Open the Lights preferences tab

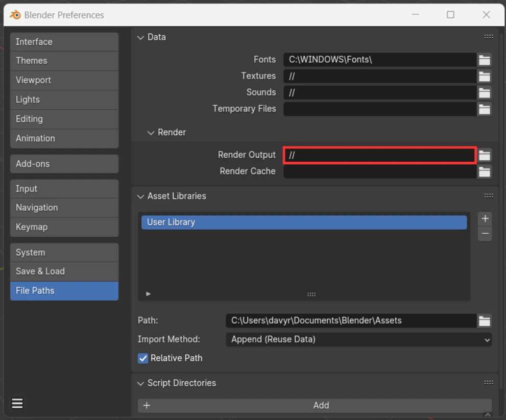(64, 100)
